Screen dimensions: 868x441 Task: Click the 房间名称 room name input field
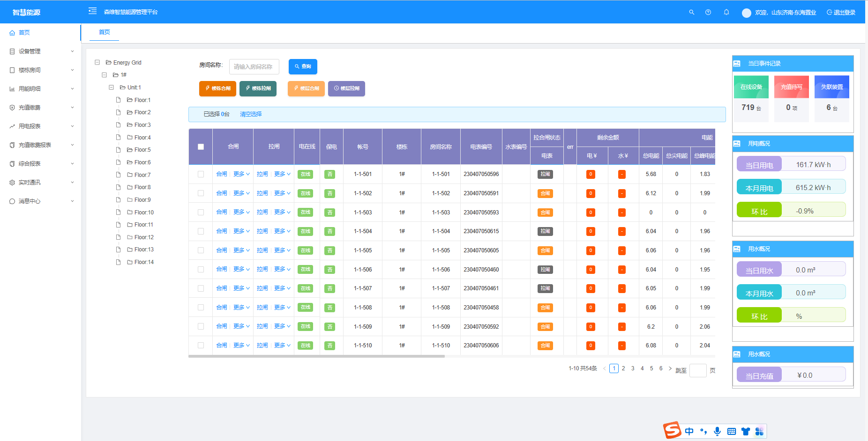[x=254, y=67]
